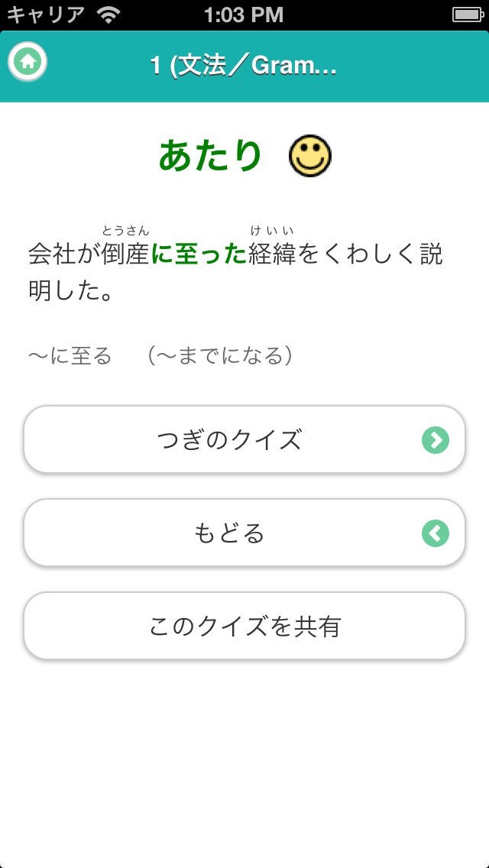The image size is (489, 868).
Task: Tap the 1:03 PM clock
Action: [244, 15]
